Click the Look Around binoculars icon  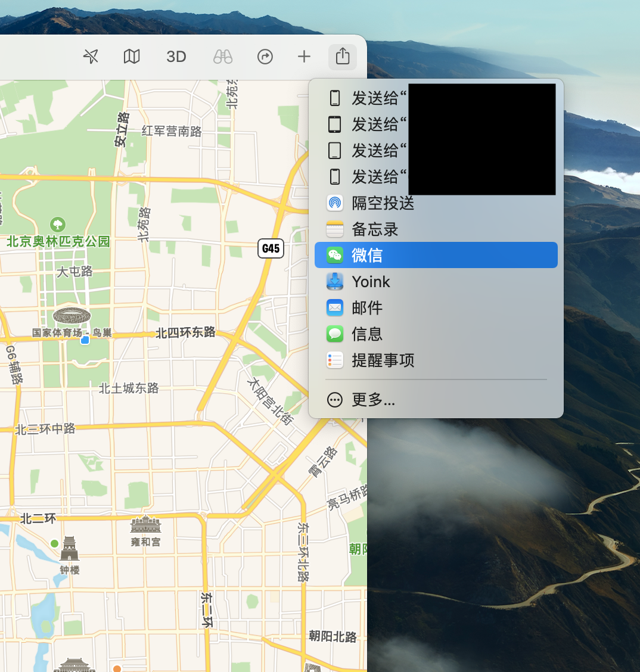pos(223,57)
